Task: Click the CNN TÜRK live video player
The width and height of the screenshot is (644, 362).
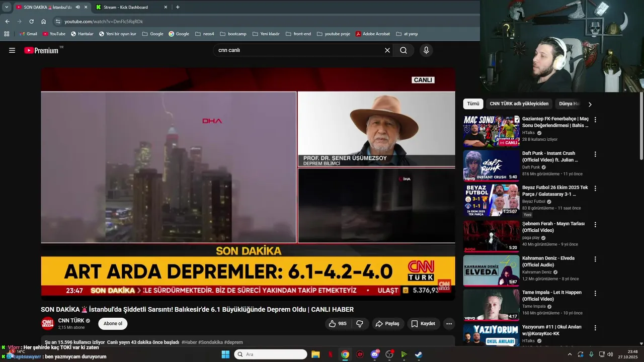Action: (x=248, y=184)
